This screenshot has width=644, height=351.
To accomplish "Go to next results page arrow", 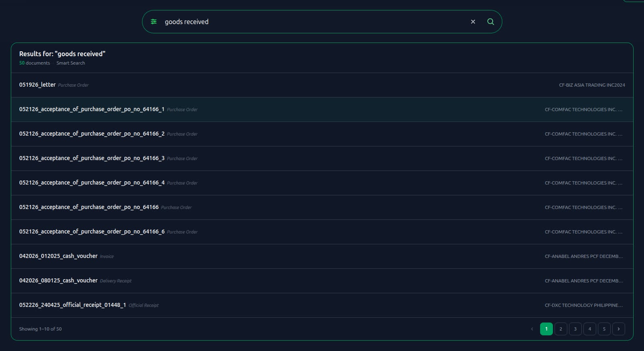I will pyautogui.click(x=619, y=329).
